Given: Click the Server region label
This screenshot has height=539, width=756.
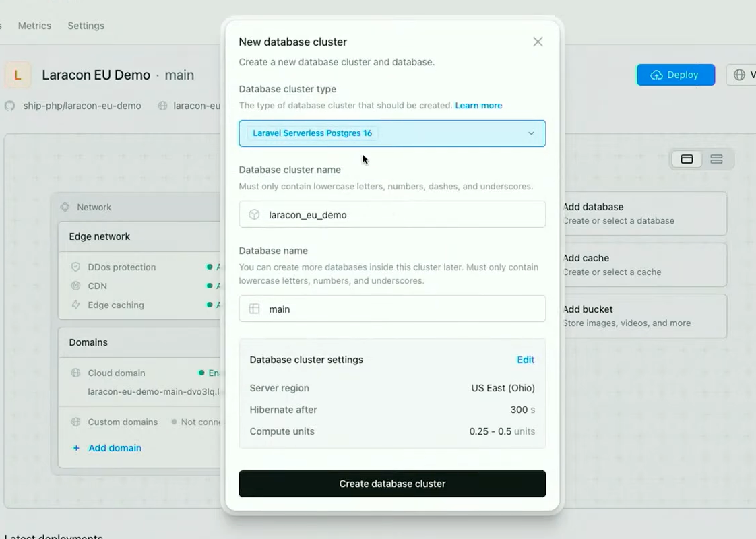Looking at the screenshot, I should pyautogui.click(x=279, y=388).
